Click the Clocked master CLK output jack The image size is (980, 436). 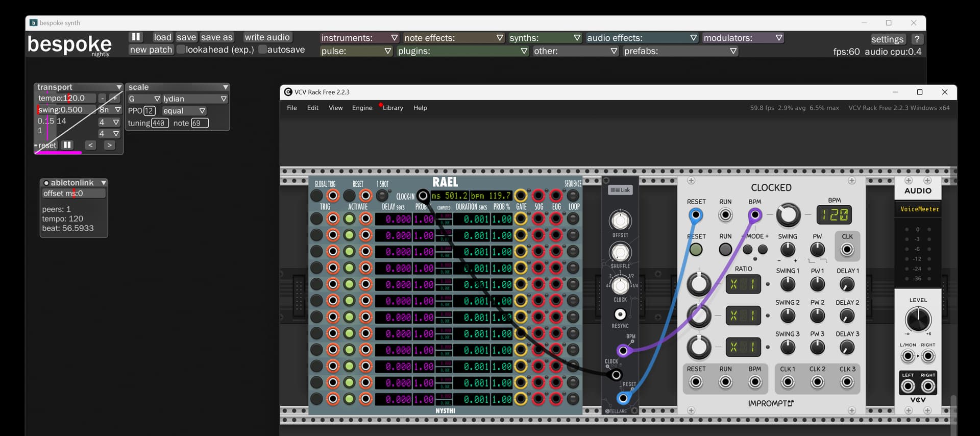tap(847, 250)
